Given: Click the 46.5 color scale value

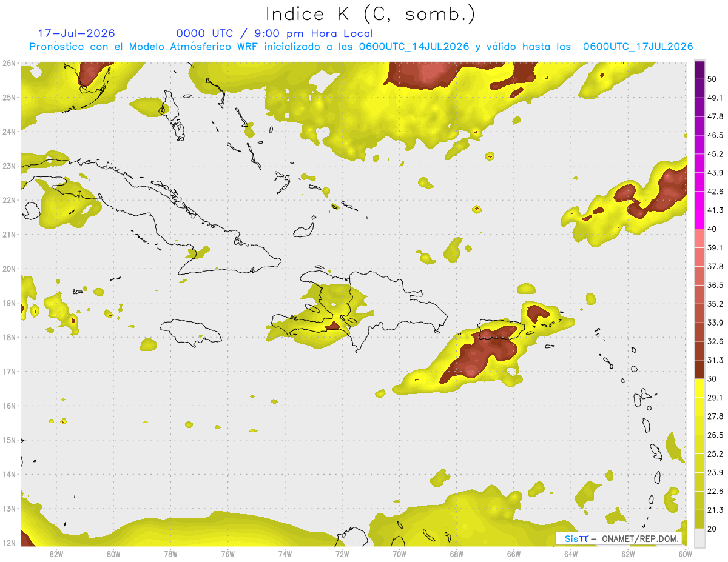Looking at the screenshot, I should pos(715,135).
